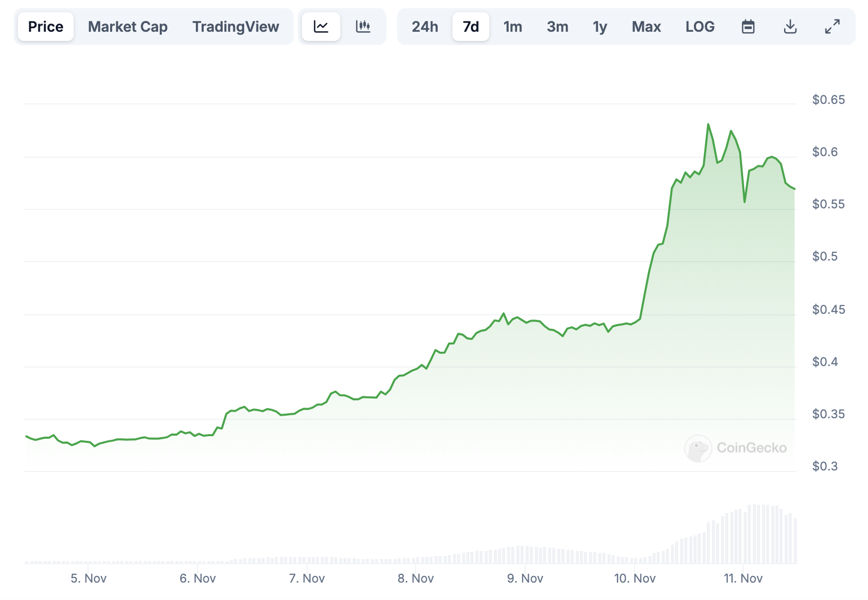Viewport: 868px width, 600px height.
Task: Click the 11. Nov date label
Action: coord(743,578)
